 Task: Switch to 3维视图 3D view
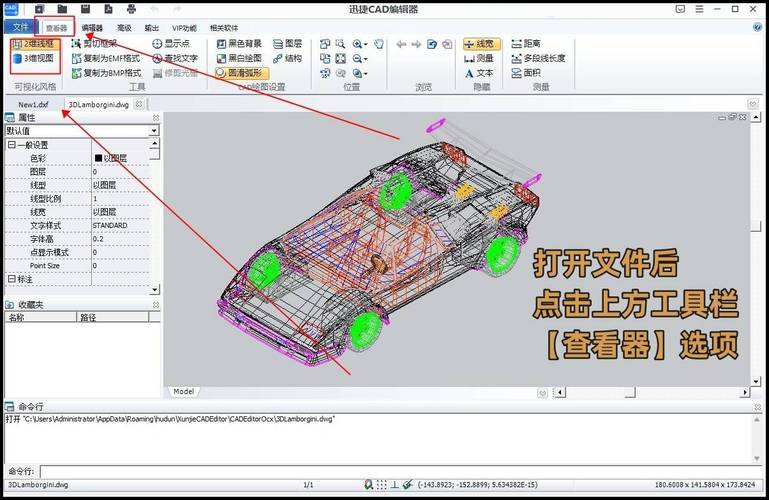(x=33, y=58)
